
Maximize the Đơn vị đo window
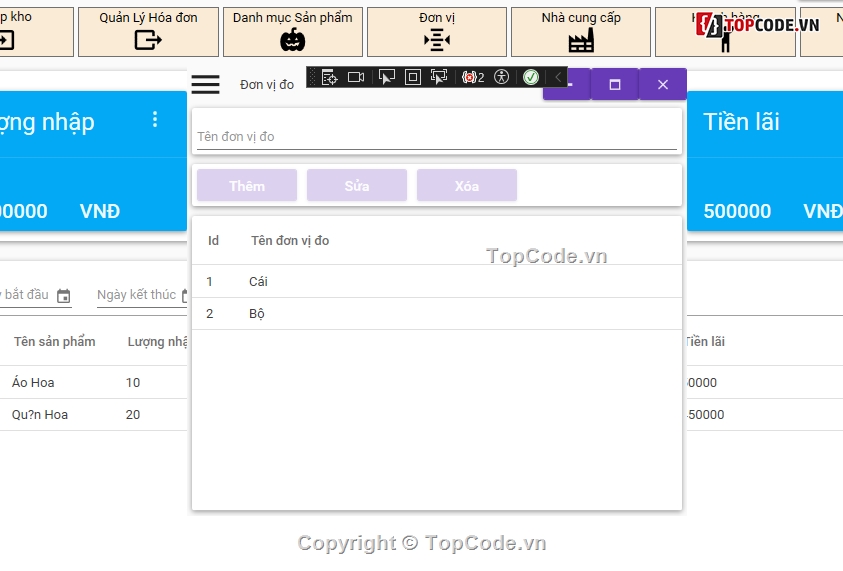tap(615, 84)
